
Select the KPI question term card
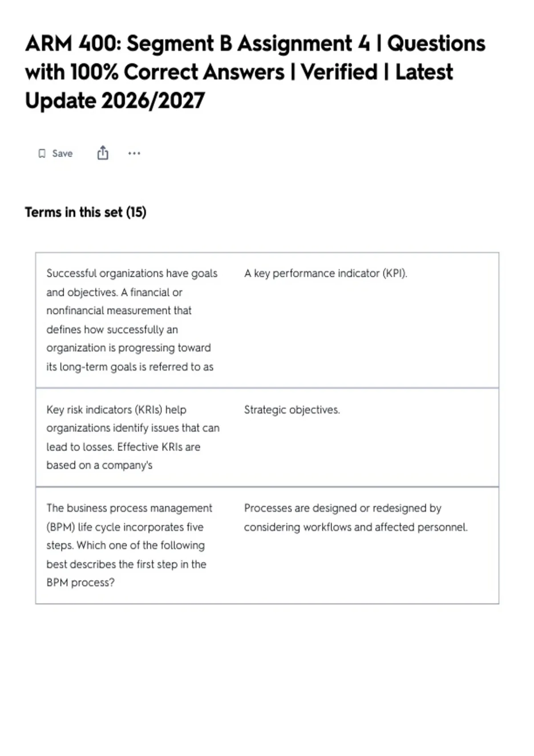coord(267,320)
